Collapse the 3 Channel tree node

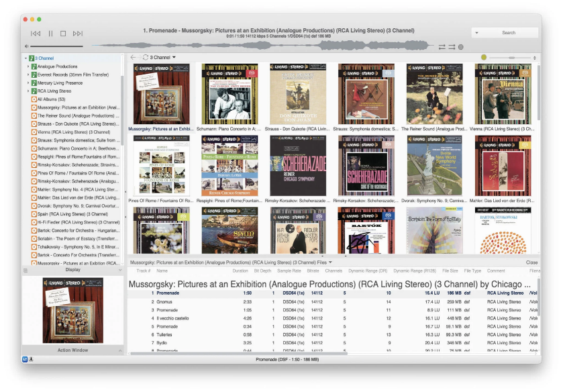coord(25,58)
